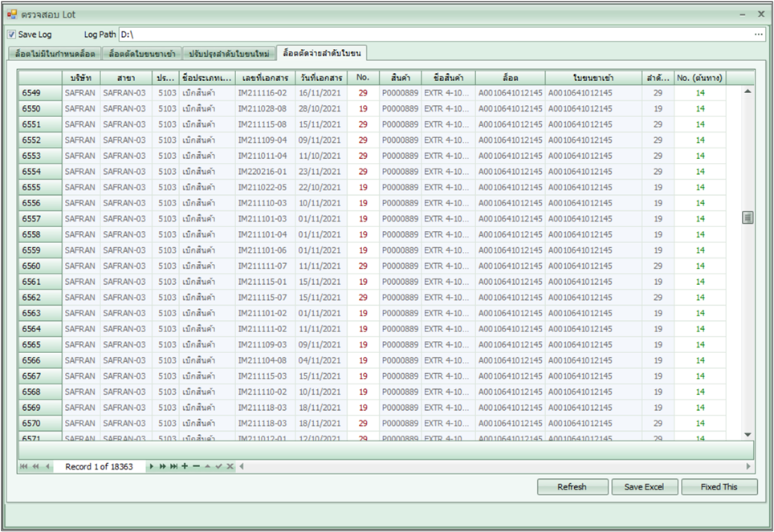Click the cancel edit X icon

point(230,466)
